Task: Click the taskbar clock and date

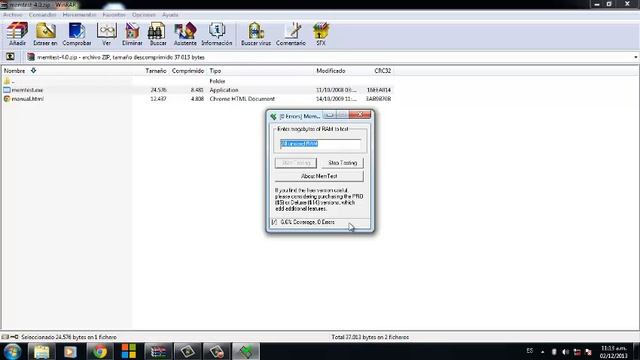Action: click(x=613, y=352)
